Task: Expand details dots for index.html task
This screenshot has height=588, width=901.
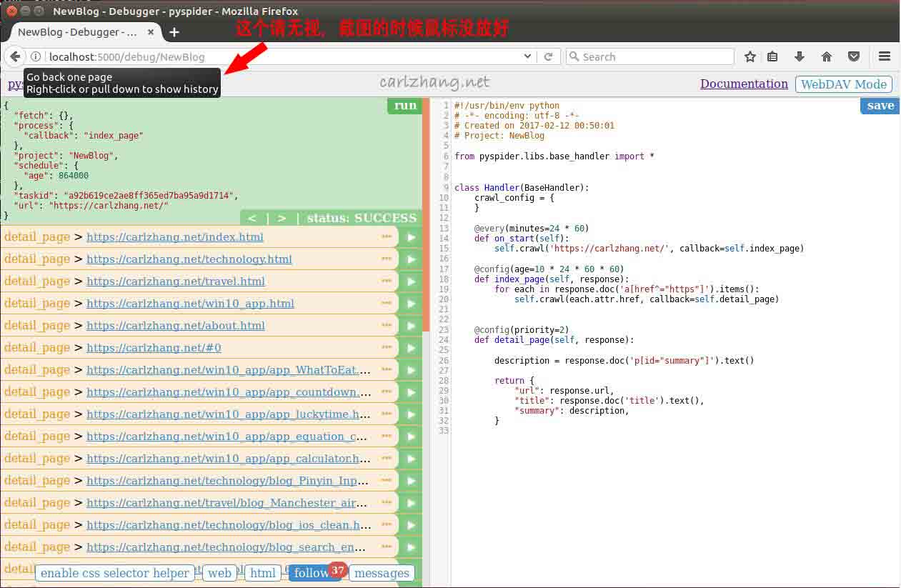Action: click(x=387, y=236)
